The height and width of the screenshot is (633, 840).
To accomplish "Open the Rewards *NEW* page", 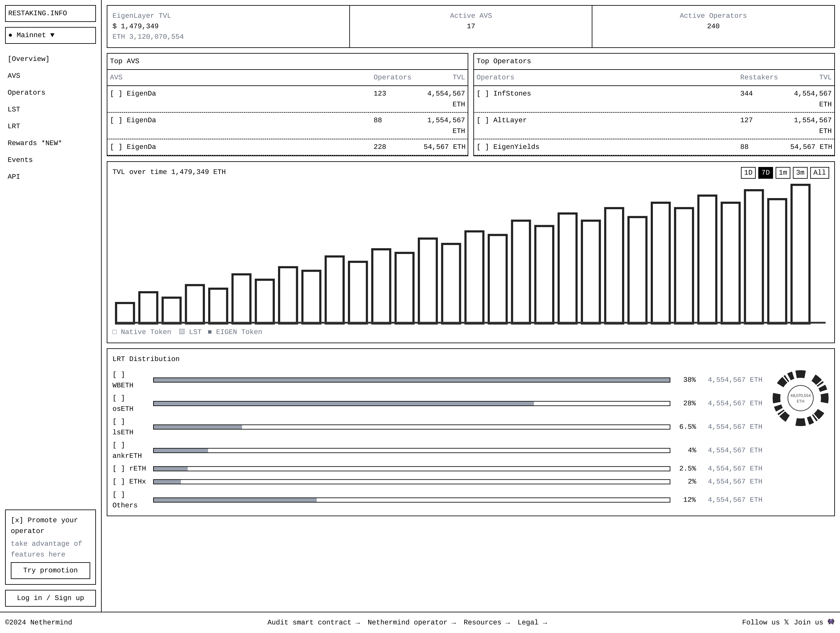I will pos(35,143).
